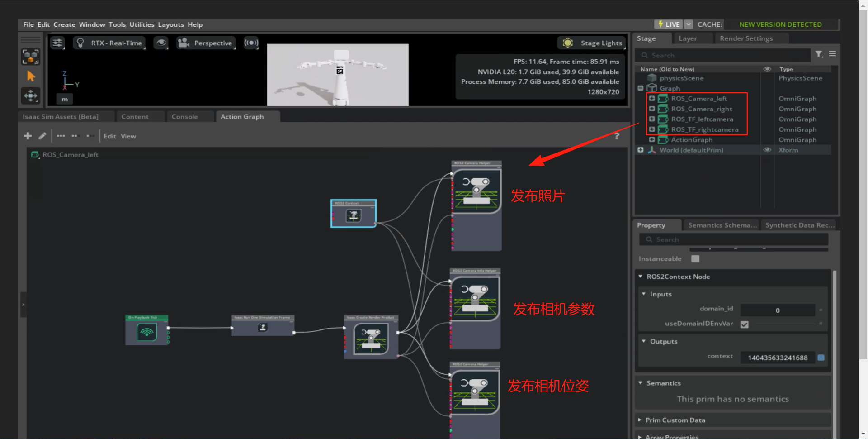The width and height of the screenshot is (868, 439).
Task: Switch to the Layer tab
Action: click(688, 38)
